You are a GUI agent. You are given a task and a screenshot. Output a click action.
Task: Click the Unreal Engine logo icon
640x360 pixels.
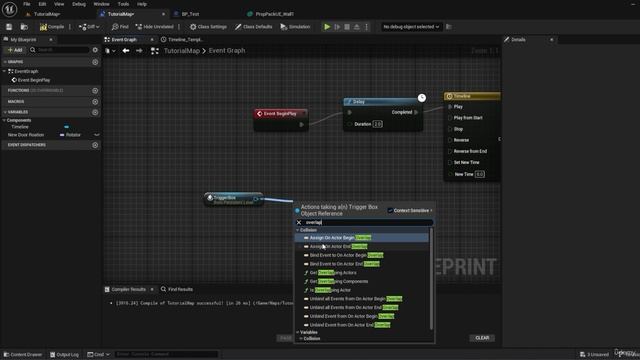click(9, 9)
